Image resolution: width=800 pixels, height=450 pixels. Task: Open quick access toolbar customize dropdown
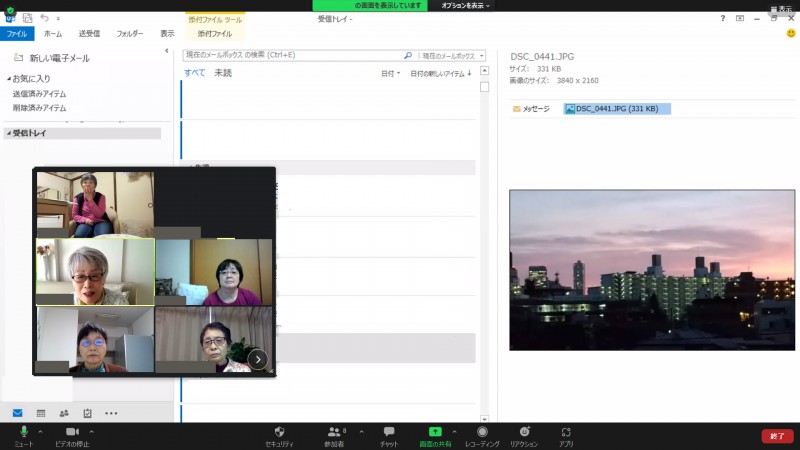pyautogui.click(x=58, y=18)
